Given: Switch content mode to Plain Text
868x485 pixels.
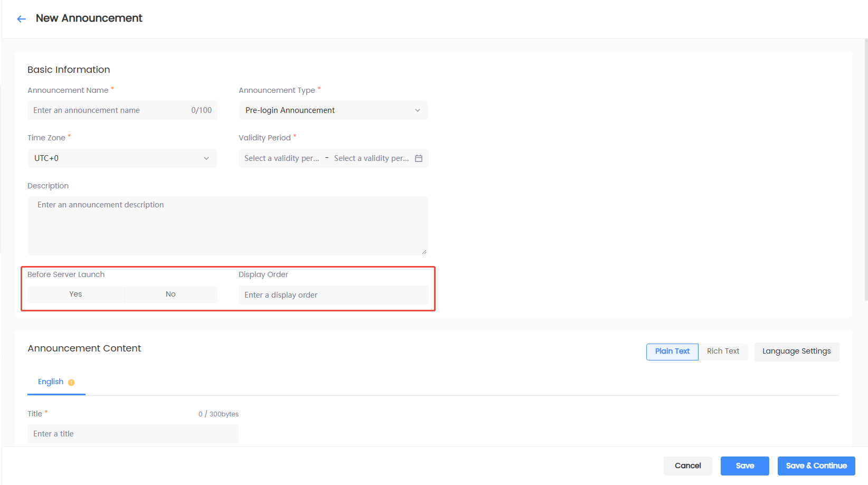Looking at the screenshot, I should [x=672, y=351].
